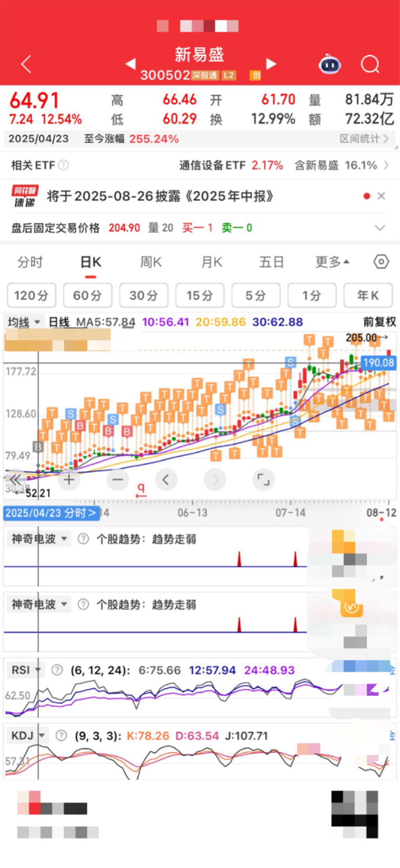Select the 15分 period button
The width and height of the screenshot is (400, 868).
point(200,296)
